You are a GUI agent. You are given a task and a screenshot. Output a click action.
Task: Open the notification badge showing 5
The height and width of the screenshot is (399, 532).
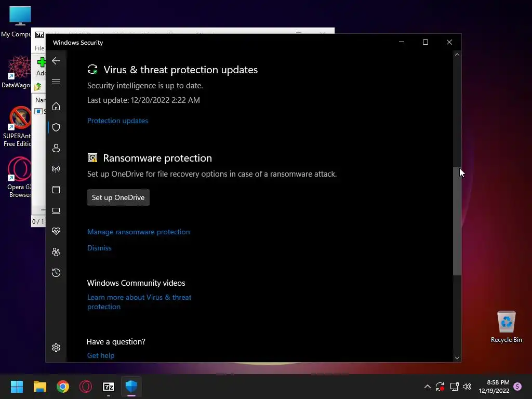[517, 387]
